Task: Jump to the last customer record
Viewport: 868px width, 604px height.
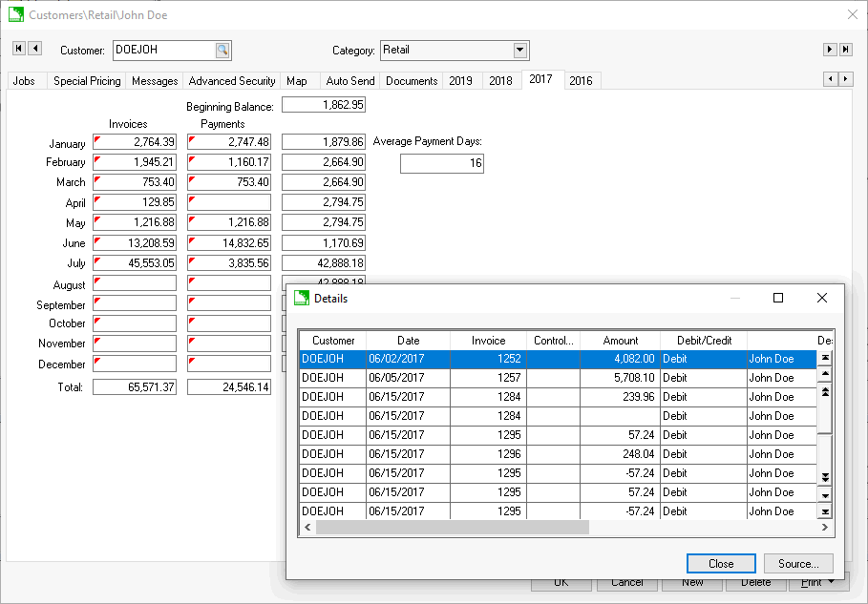Action: (x=845, y=50)
